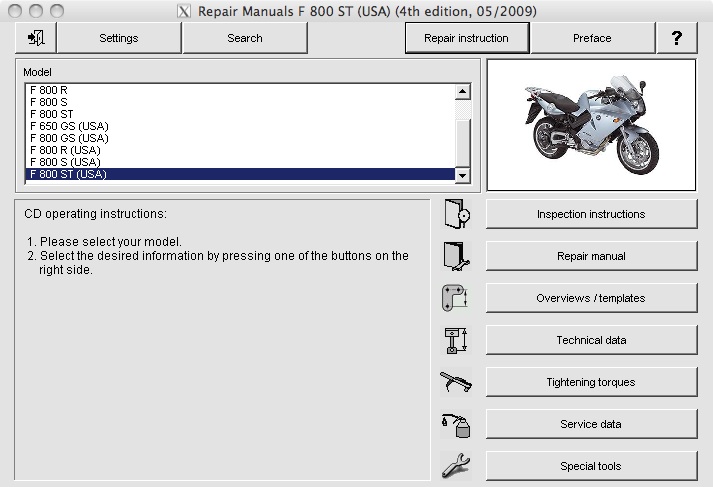Open the Repair manual button
The width and height of the screenshot is (713, 487).
591,256
